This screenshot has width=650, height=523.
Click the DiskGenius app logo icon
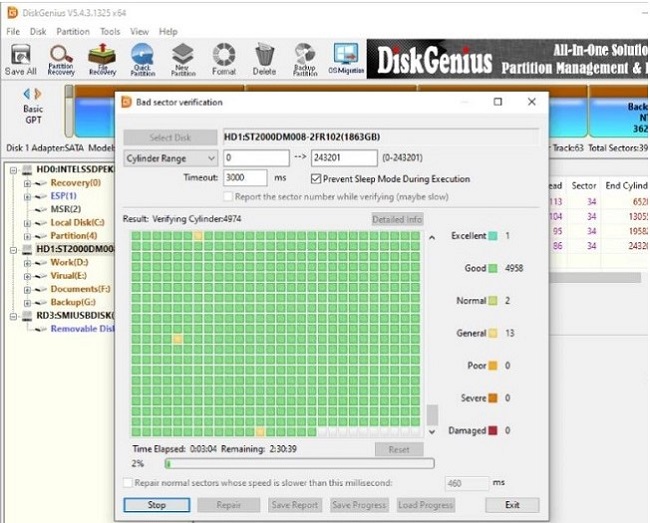(12, 12)
